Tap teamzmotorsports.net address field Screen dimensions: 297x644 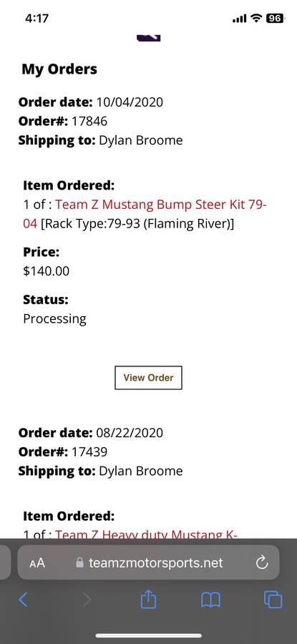(148, 562)
